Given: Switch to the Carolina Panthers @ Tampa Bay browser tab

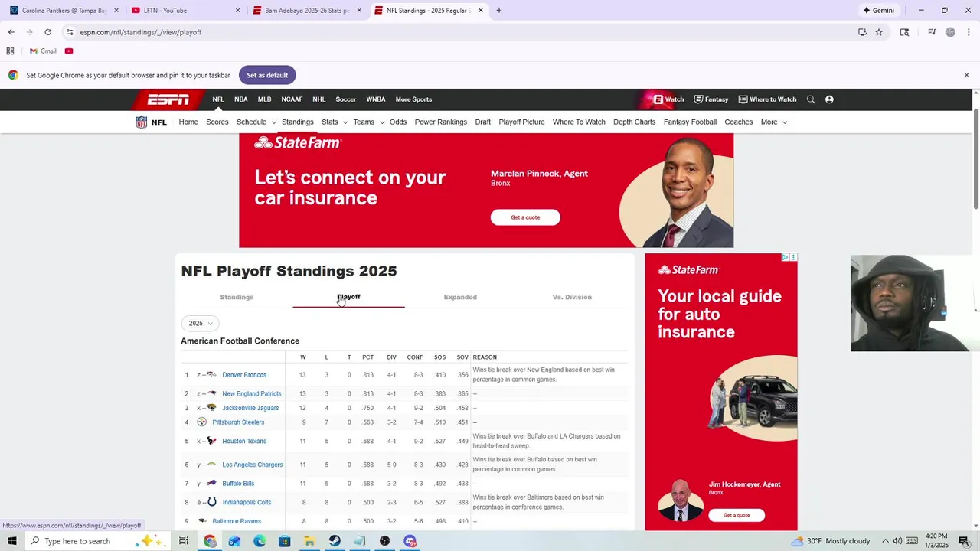Looking at the screenshot, I should [x=64, y=11].
